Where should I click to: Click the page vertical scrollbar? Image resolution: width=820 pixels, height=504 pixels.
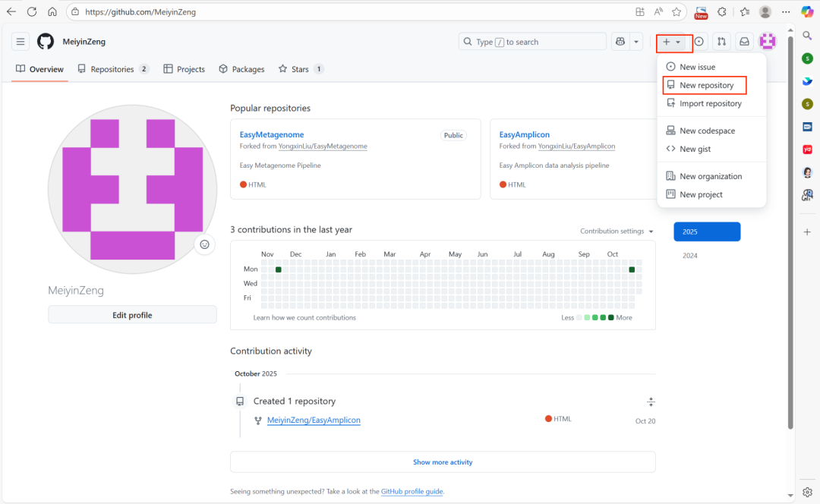click(790, 233)
